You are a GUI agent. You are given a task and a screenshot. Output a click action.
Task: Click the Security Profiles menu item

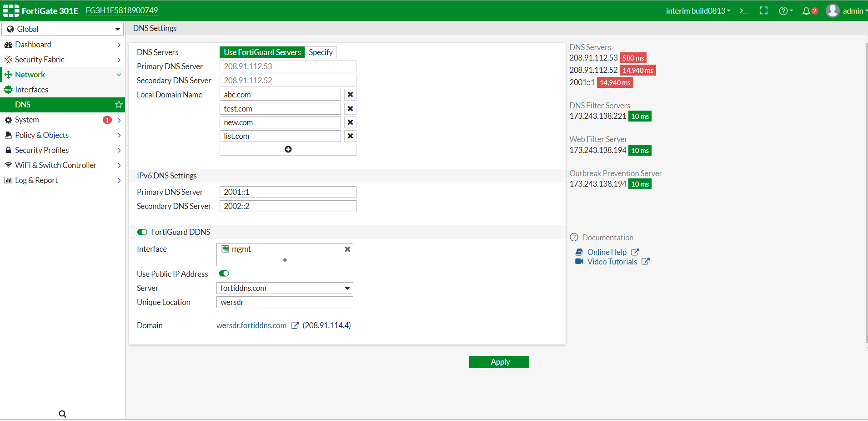click(x=63, y=150)
